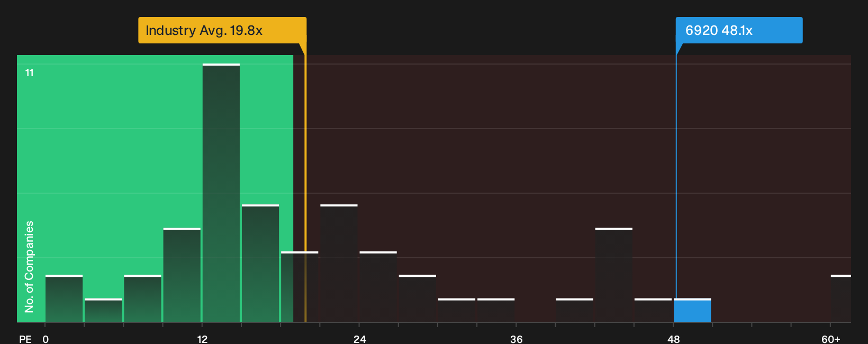
Task: Click the '11' y-axis value label
Action: coord(30,73)
